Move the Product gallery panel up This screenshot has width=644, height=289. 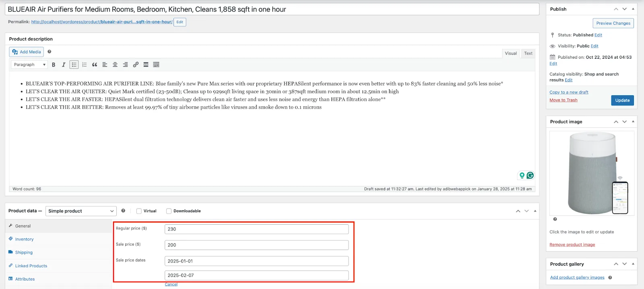pos(616,264)
